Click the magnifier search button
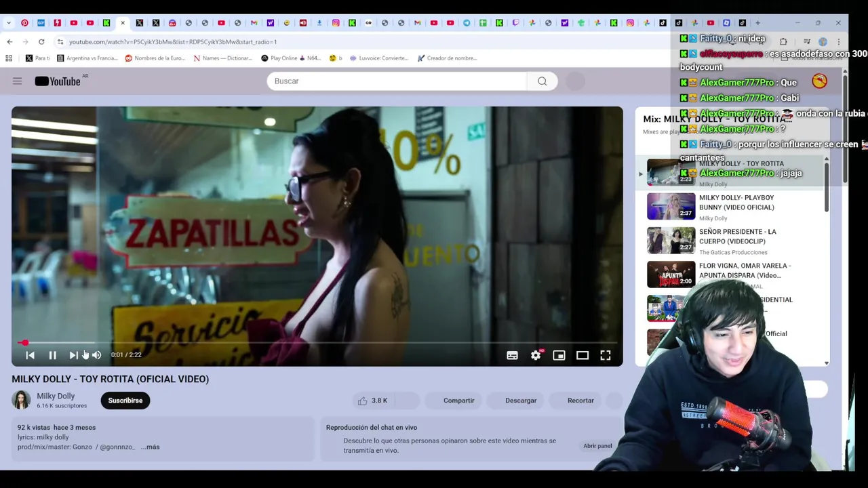The width and height of the screenshot is (868, 488). click(x=542, y=81)
